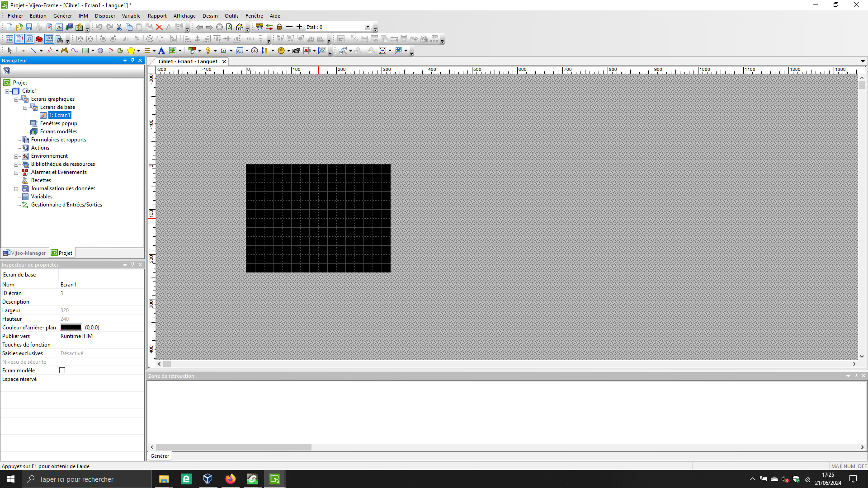
Task: Select the ellipse drawing tool
Action: (100, 51)
